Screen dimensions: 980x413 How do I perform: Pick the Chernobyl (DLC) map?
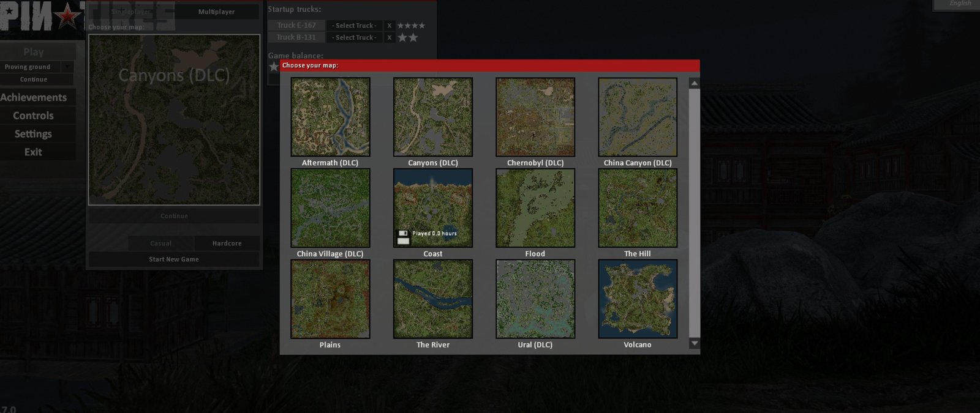[x=535, y=117]
